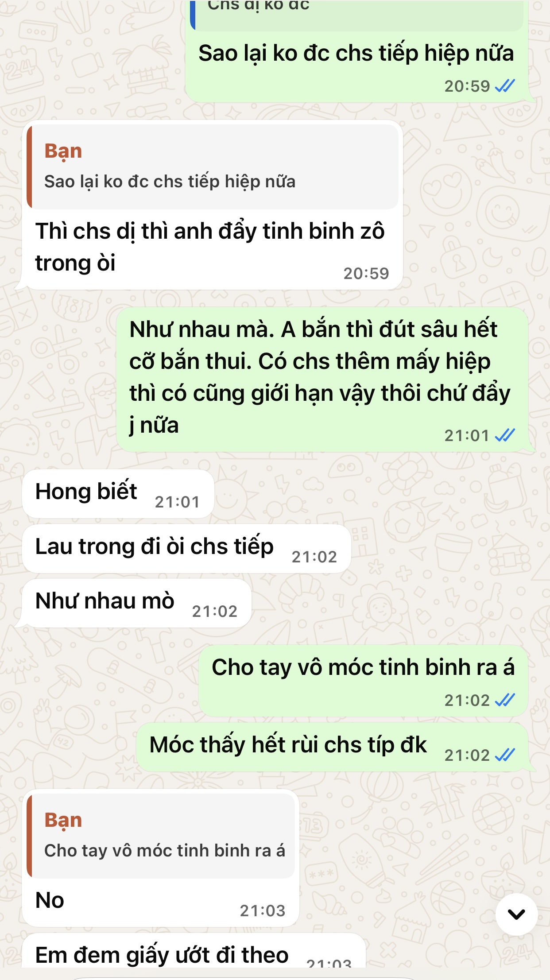Image resolution: width=550 pixels, height=980 pixels.
Task: Tap the blue double-check ticks beside 20:59
Action: 505,86
